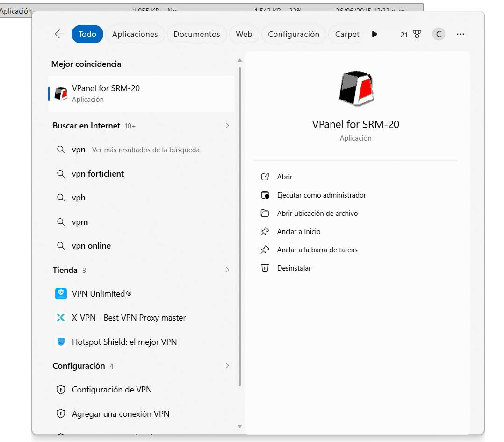Open VPN Unlimited store result
The image size is (504, 442).
(141, 293)
